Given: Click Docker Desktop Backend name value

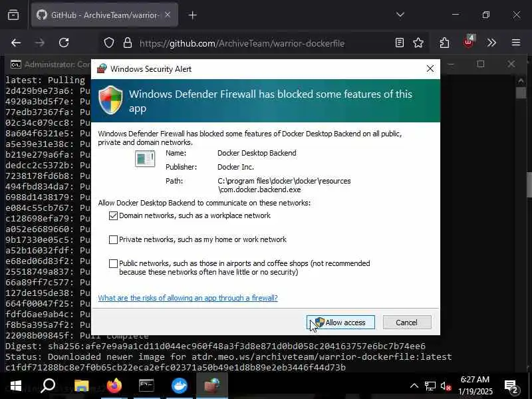Looking at the screenshot, I should (x=257, y=153).
